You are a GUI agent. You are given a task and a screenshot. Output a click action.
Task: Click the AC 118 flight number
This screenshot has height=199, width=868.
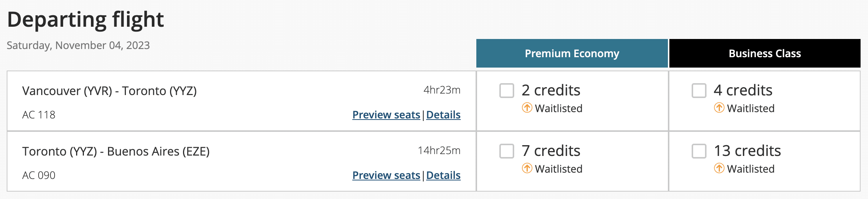[39, 115]
